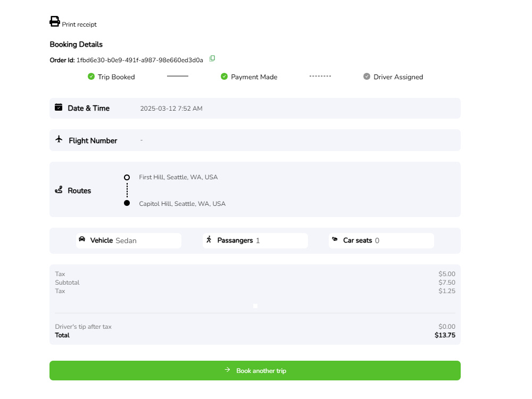Click the Order Id label
This screenshot has height=399, width=532.
62,60
